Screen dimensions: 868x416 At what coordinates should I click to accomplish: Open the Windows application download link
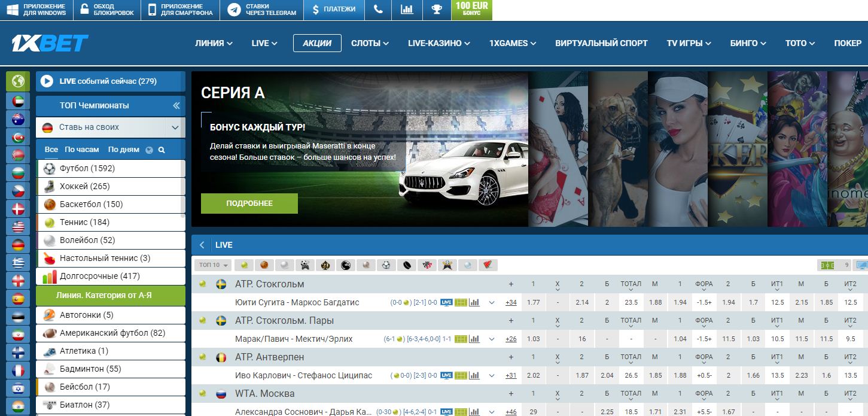[36, 10]
